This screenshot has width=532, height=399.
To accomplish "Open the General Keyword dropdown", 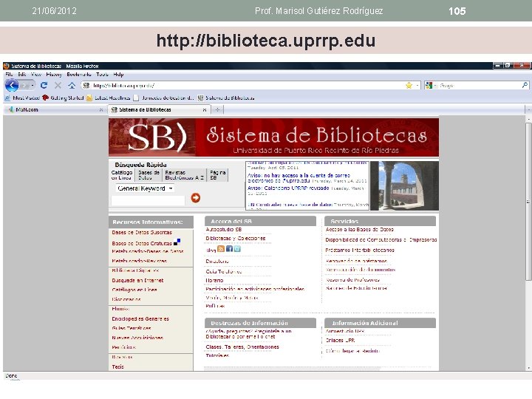I will (x=145, y=188).
